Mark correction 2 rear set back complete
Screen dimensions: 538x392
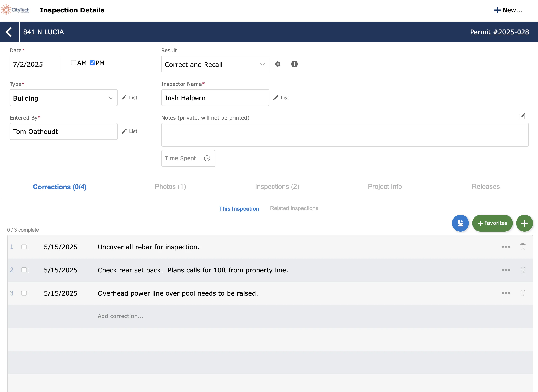tap(24, 270)
